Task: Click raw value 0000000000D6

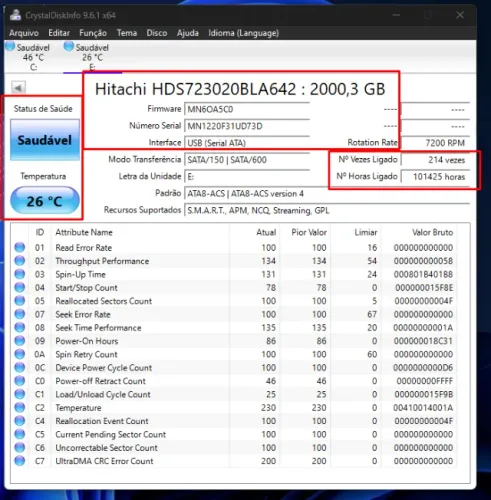Action: click(423, 368)
